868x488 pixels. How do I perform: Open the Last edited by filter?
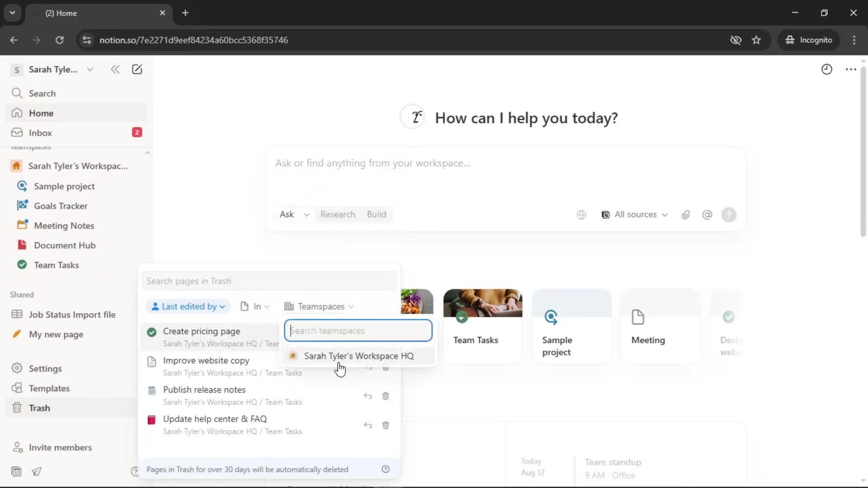click(x=188, y=306)
